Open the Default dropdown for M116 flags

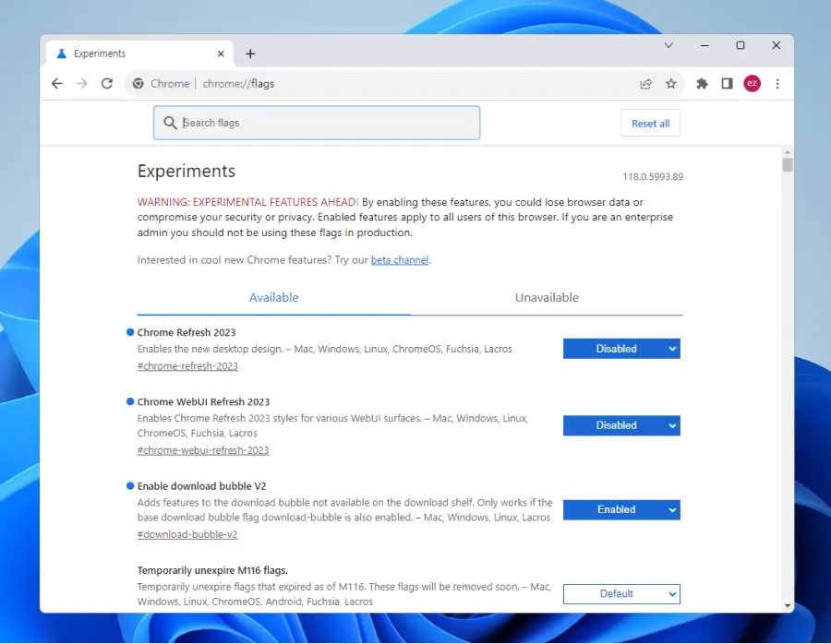tap(621, 593)
